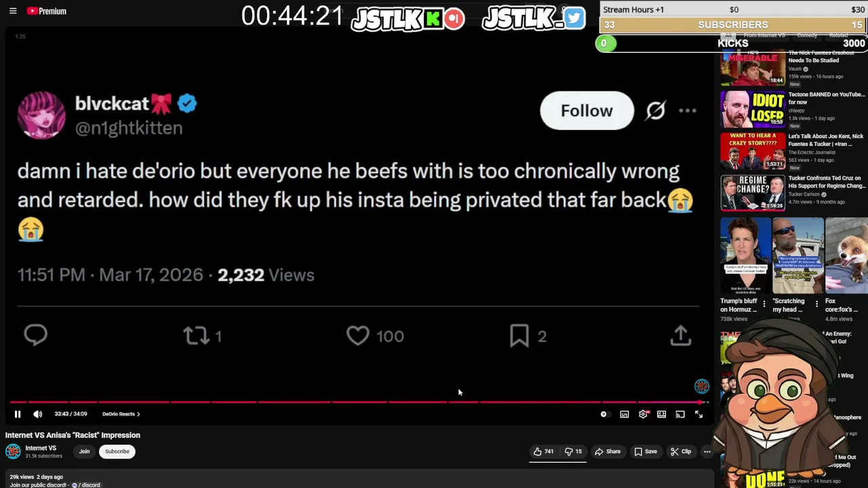The height and width of the screenshot is (488, 868).
Task: Open video player settings gear
Action: (x=643, y=414)
